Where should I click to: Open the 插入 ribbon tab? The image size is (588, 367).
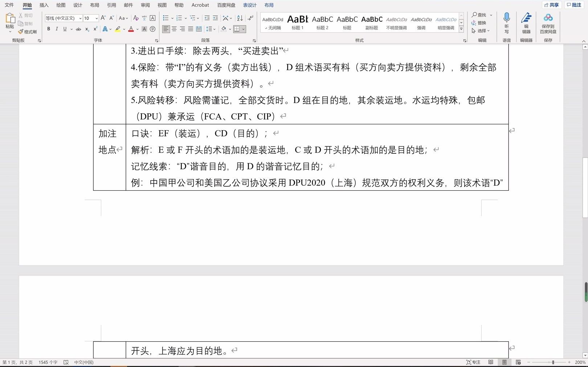click(44, 5)
